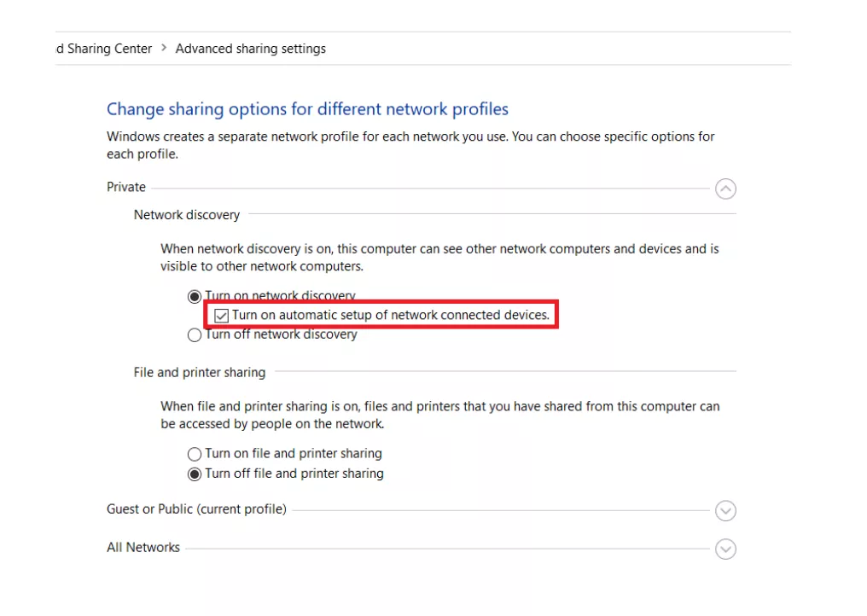Collapse the Private profile chevron

click(724, 189)
